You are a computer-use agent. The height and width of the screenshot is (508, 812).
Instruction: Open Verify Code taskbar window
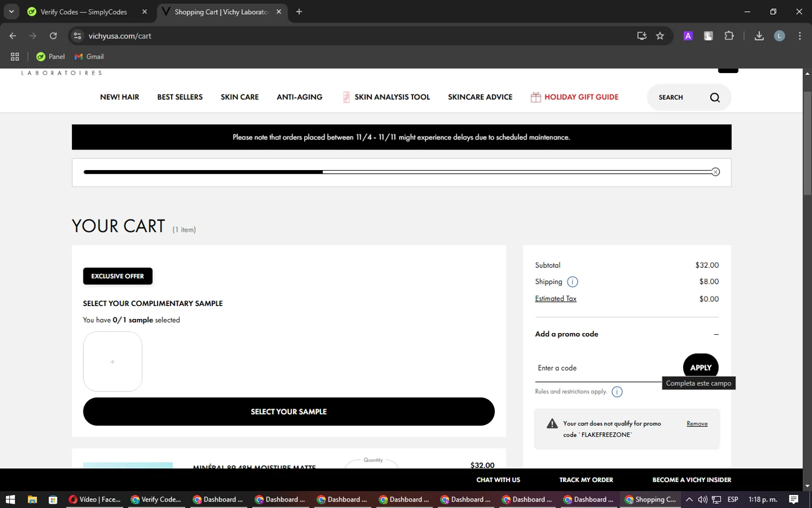coord(156,499)
